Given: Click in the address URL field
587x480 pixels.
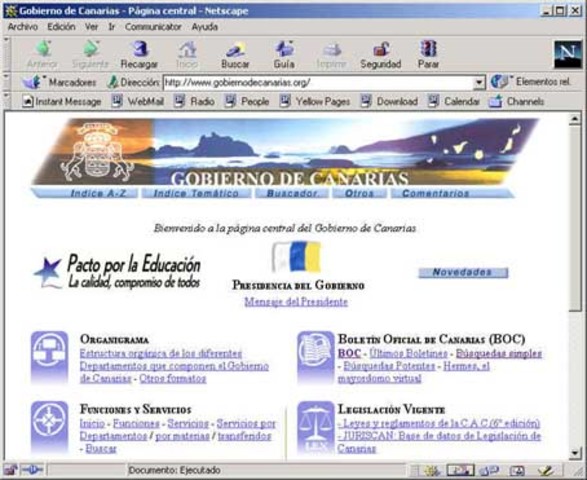Looking at the screenshot, I should [318, 82].
